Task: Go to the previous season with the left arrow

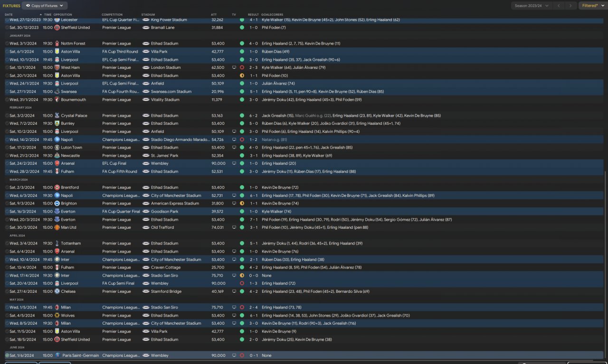Action: [560, 6]
